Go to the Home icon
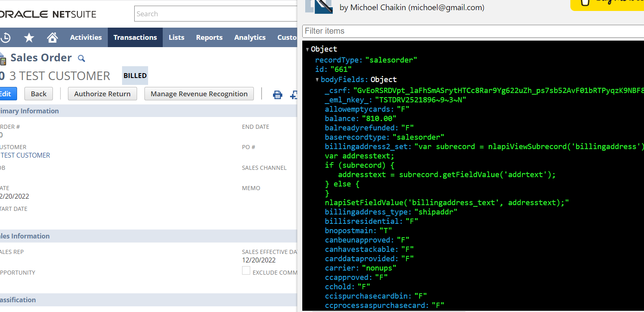Screen dimensions: 644x312 [x=52, y=37]
